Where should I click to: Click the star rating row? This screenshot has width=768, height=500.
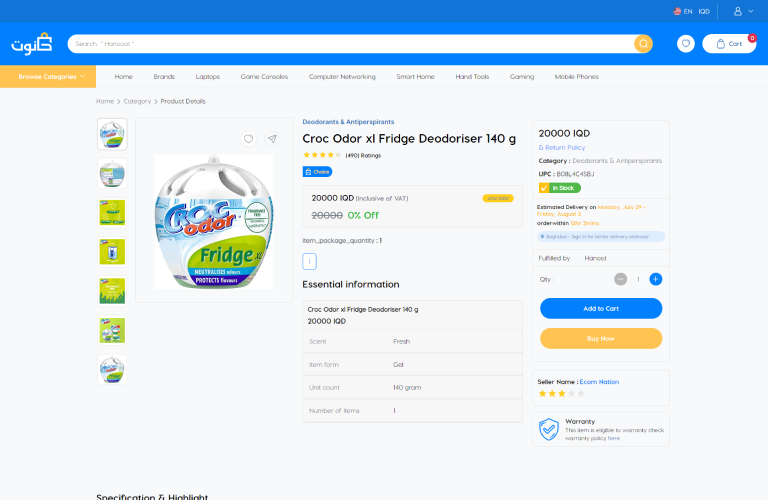tap(322, 155)
